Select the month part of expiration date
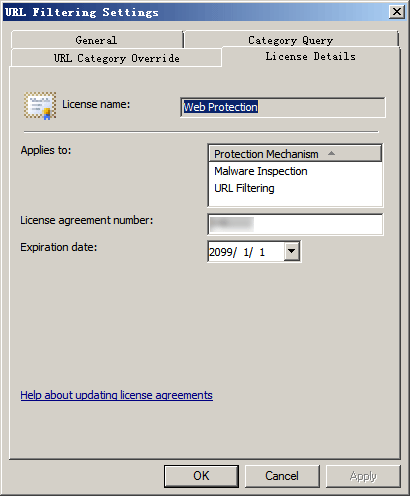This screenshot has width=410, height=496. (247, 252)
